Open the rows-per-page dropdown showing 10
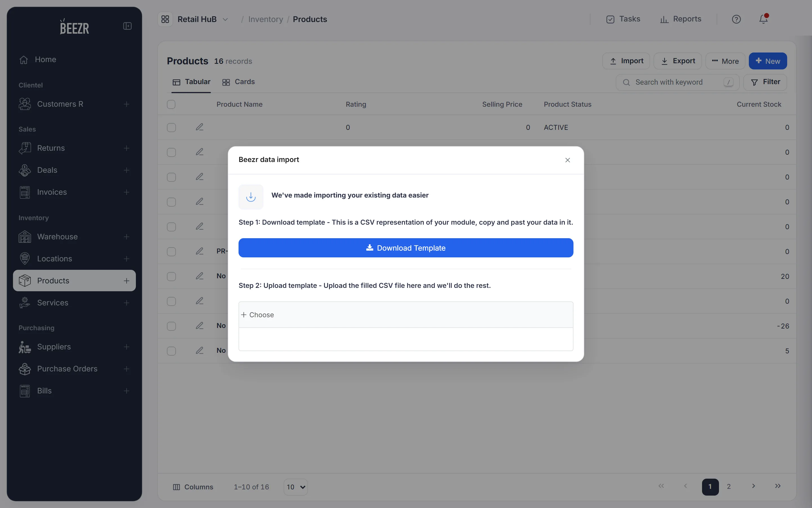Viewport: 812px width, 508px height. pyautogui.click(x=295, y=487)
